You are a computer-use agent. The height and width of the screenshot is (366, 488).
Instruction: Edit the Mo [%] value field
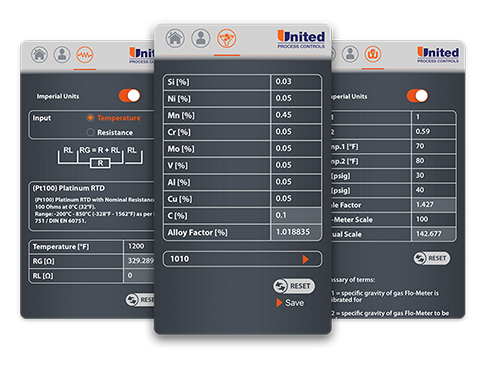(296, 148)
